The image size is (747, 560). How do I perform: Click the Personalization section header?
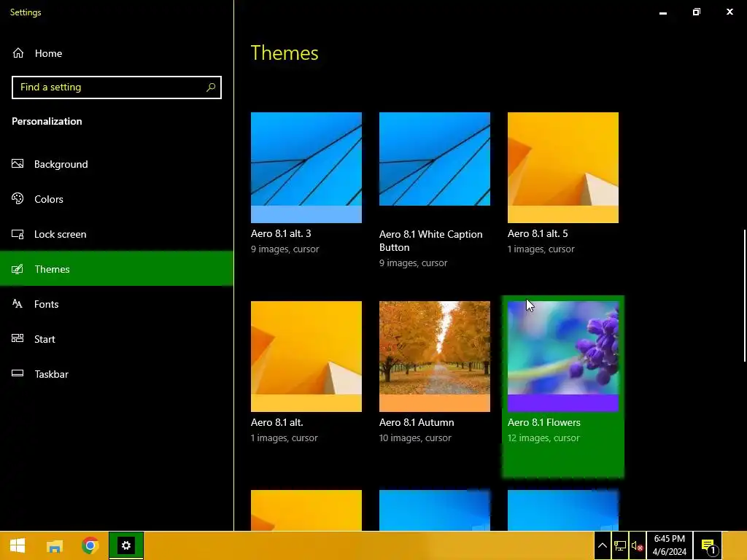[47, 122]
